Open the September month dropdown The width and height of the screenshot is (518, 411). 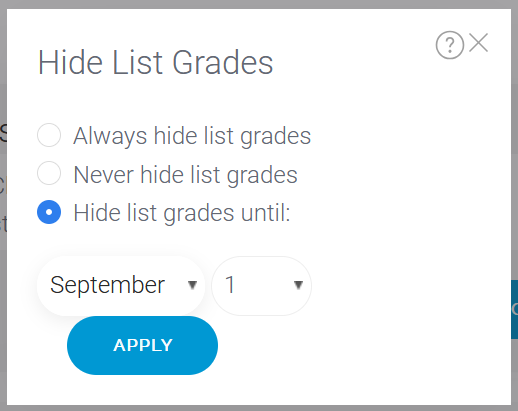(x=121, y=286)
